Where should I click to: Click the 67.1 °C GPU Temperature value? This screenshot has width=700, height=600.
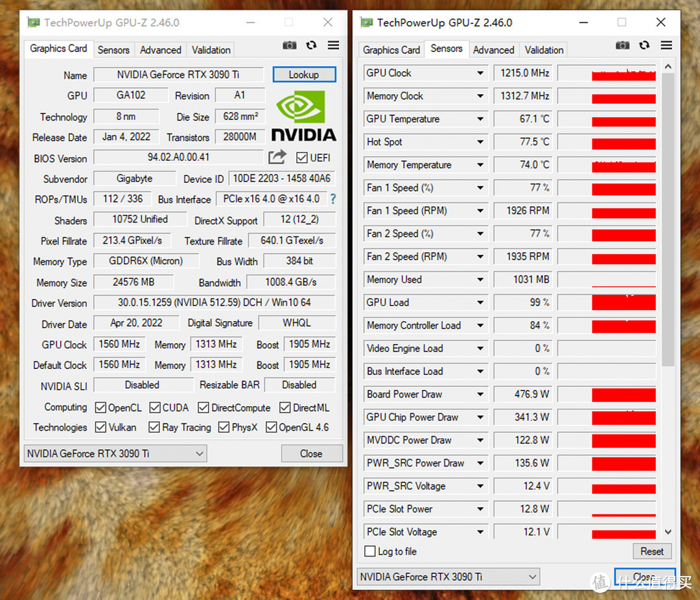coord(523,119)
